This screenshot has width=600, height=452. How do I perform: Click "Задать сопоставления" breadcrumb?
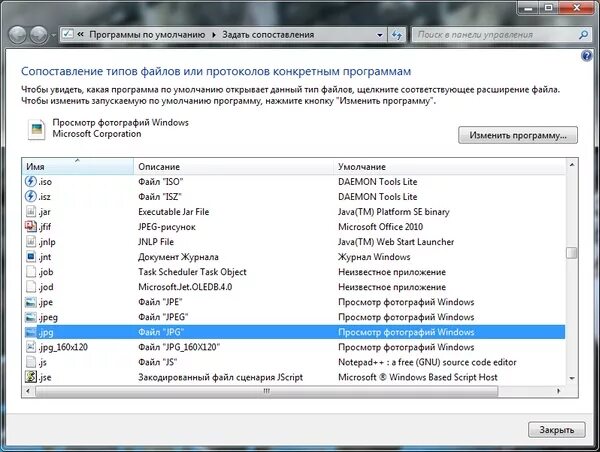(x=268, y=35)
